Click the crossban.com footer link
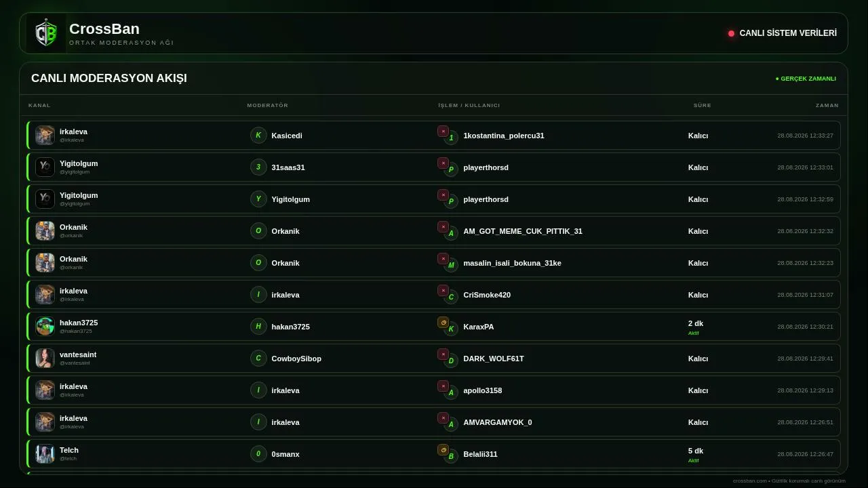Viewport: 868px width, 488px height. point(749,481)
